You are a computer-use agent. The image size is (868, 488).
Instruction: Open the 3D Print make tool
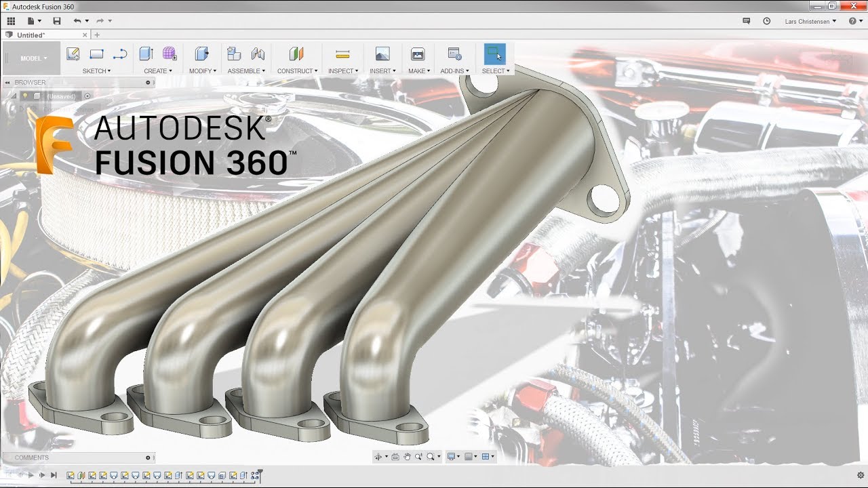pyautogui.click(x=418, y=54)
